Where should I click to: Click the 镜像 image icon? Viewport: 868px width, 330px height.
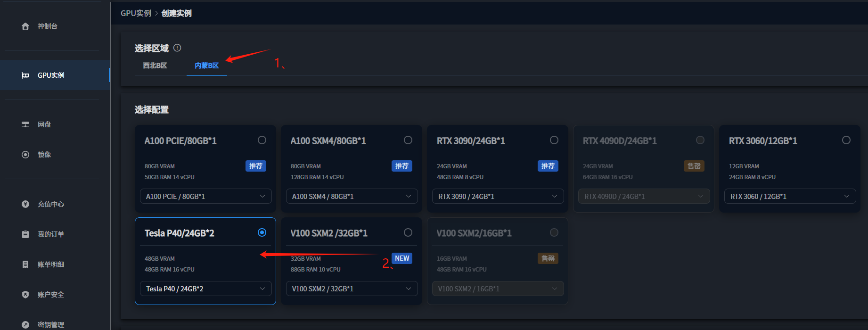(25, 155)
